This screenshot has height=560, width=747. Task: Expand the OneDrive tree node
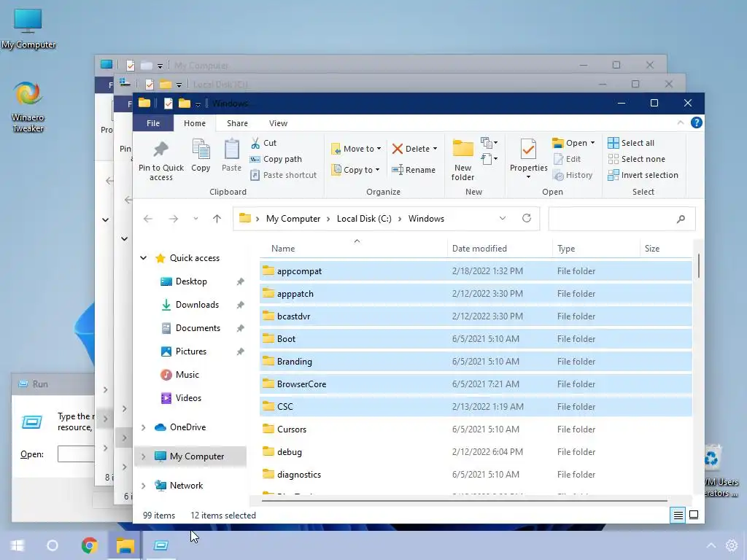coord(144,427)
